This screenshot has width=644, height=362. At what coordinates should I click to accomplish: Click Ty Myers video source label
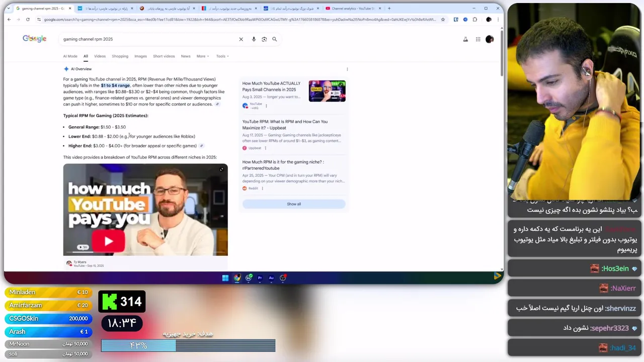tap(80, 262)
